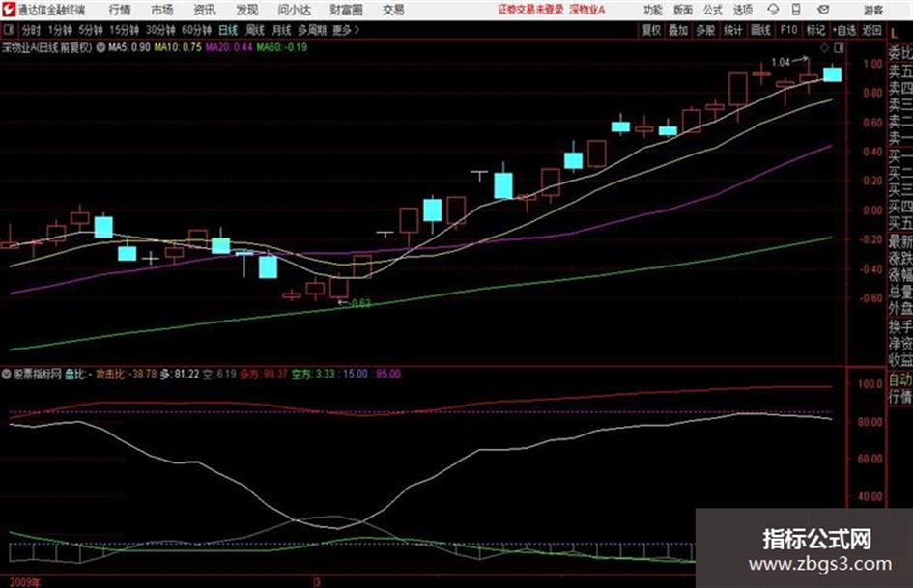This screenshot has height=588, width=913.
Task: Click the 自动 label in the right sidebar
Action: [x=900, y=379]
